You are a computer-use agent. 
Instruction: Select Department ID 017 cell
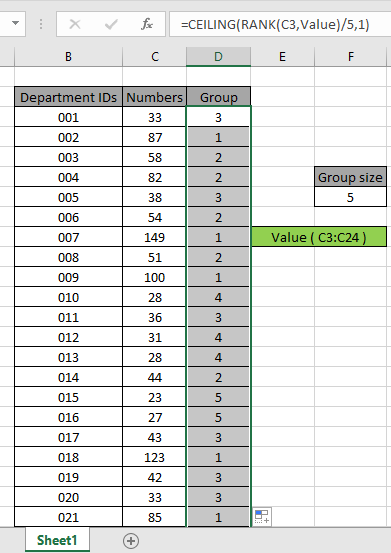[x=68, y=437]
